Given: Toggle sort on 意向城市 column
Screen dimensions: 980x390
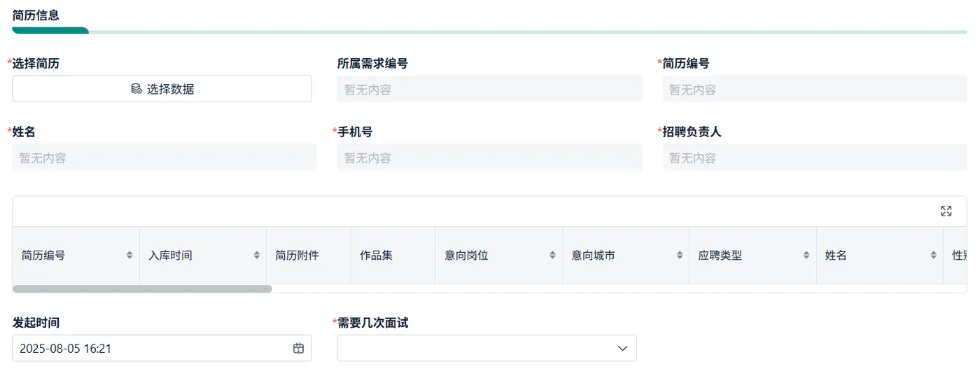Looking at the screenshot, I should pyautogui.click(x=680, y=256).
